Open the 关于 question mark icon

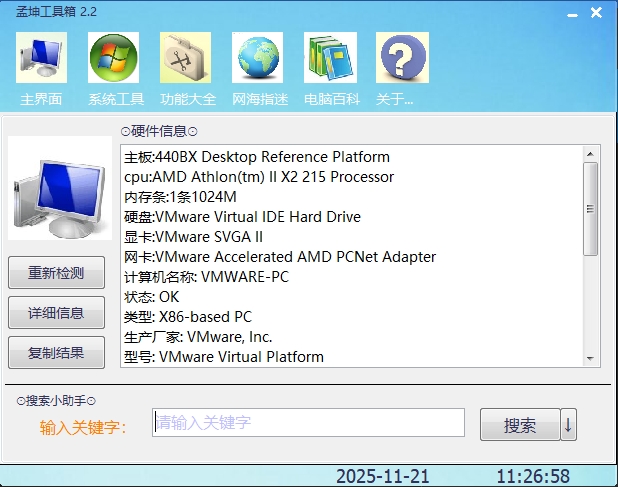402,58
